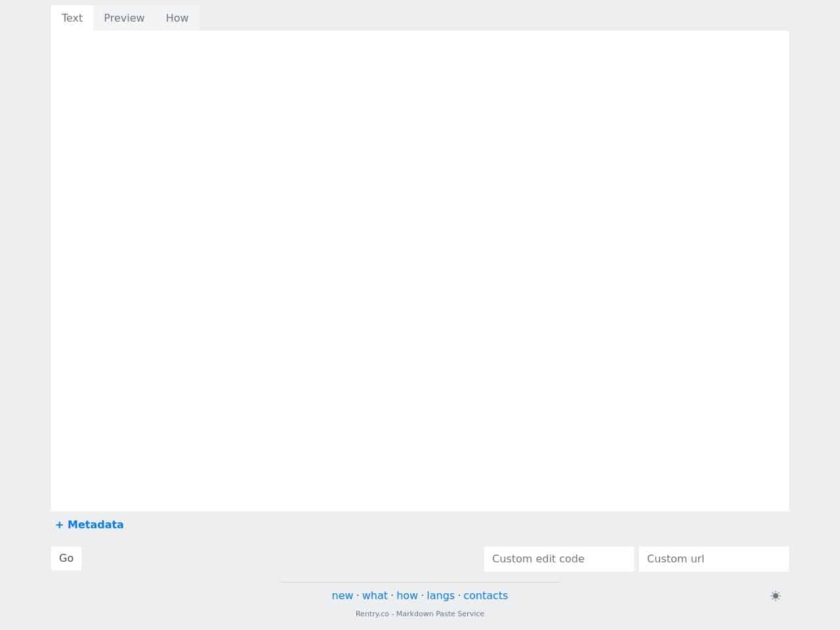Expand the + Metadata section
Image resolution: width=840 pixels, height=630 pixels.
click(x=89, y=524)
